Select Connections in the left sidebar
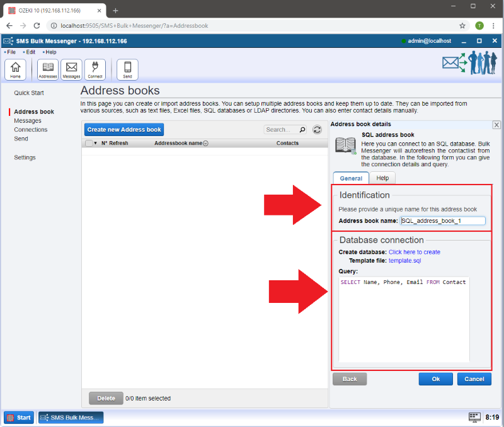 coord(31,130)
